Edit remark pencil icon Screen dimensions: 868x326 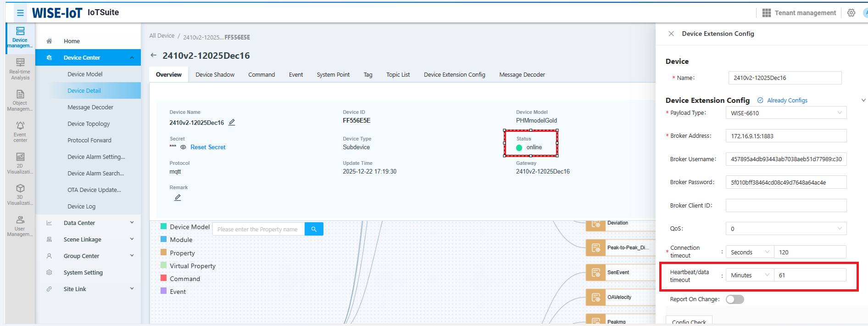tap(178, 197)
